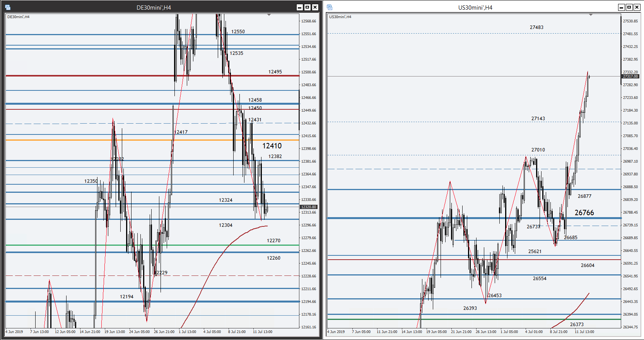Maximize the US30mini,H4 chart window

[x=629, y=7]
